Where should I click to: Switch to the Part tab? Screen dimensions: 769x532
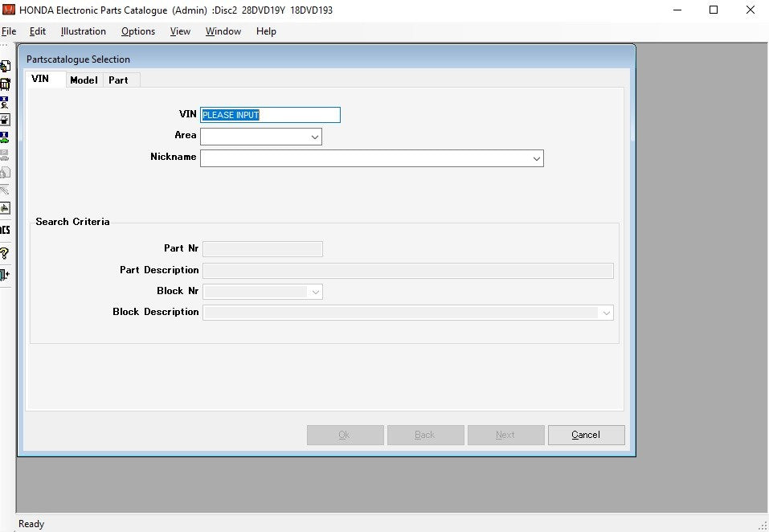tap(118, 80)
